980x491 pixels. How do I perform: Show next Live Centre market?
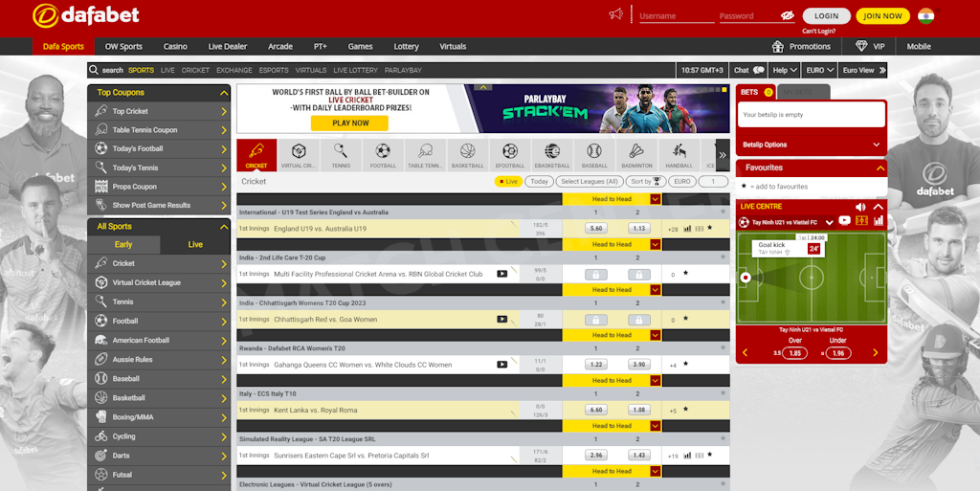pyautogui.click(x=875, y=353)
